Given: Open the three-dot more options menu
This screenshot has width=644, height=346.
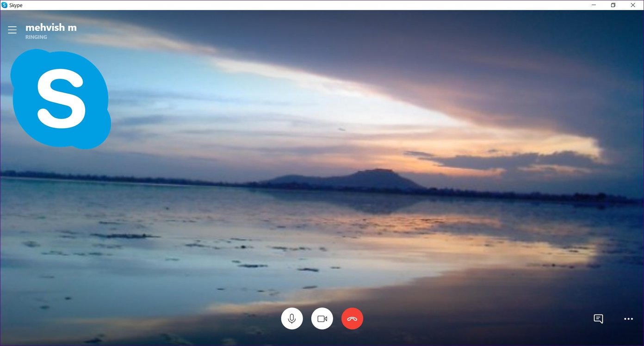Looking at the screenshot, I should pyautogui.click(x=628, y=319).
